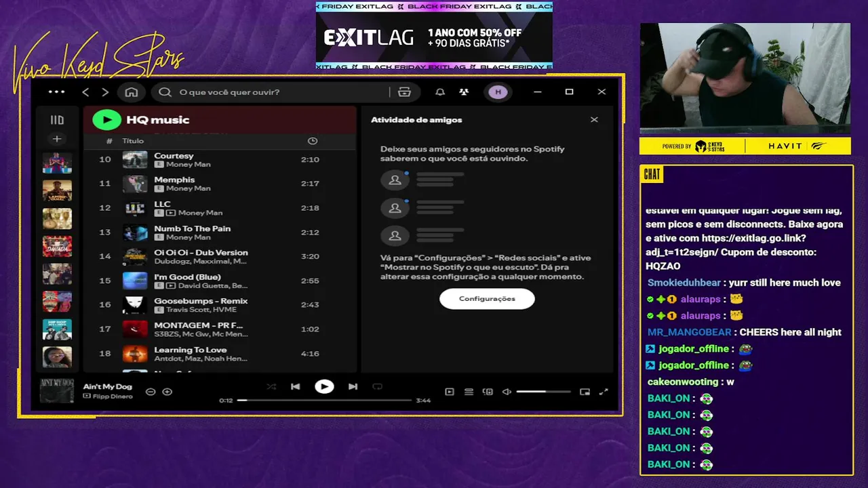This screenshot has width=868, height=488.
Task: Expand Your Library sidebar icon
Action: [x=57, y=120]
